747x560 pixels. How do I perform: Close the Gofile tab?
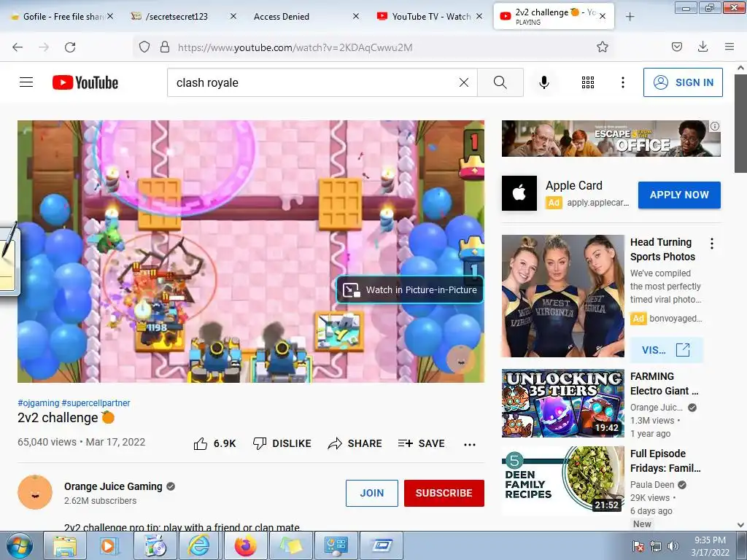point(110,16)
